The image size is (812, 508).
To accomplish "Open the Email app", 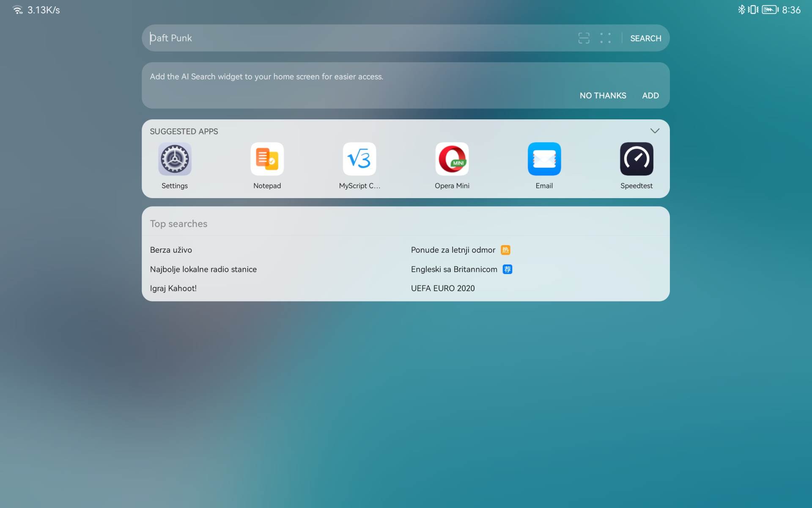I will (544, 159).
